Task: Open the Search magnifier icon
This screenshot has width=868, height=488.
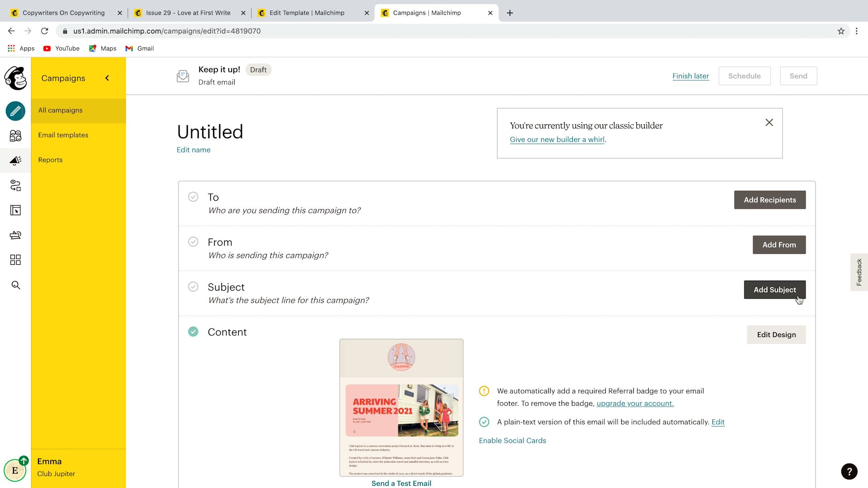Action: (15, 285)
